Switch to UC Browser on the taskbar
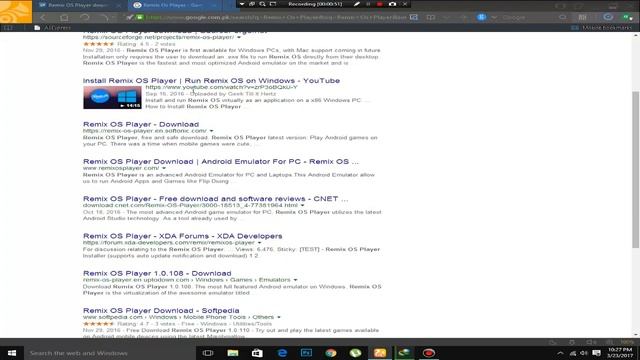The image size is (640, 360). click(x=380, y=353)
